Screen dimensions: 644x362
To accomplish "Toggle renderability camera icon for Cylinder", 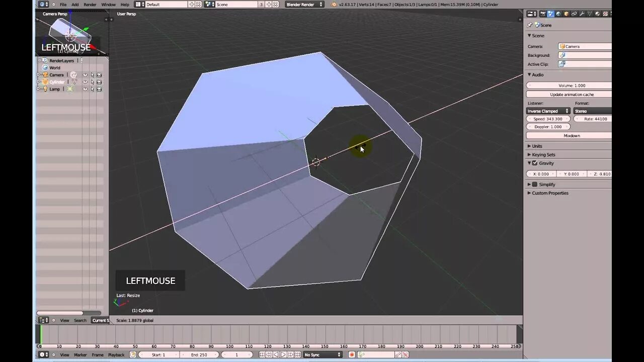I will click(99, 82).
